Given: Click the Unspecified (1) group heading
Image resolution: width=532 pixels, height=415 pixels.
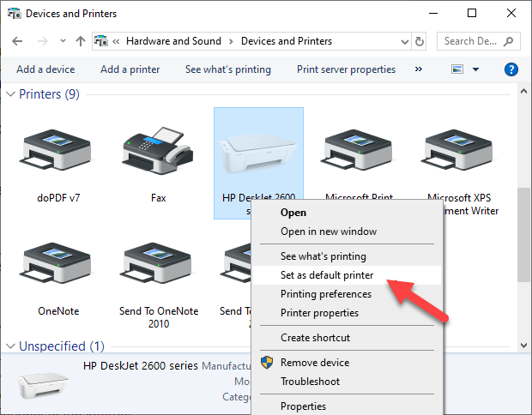Looking at the screenshot, I should click(x=62, y=346).
